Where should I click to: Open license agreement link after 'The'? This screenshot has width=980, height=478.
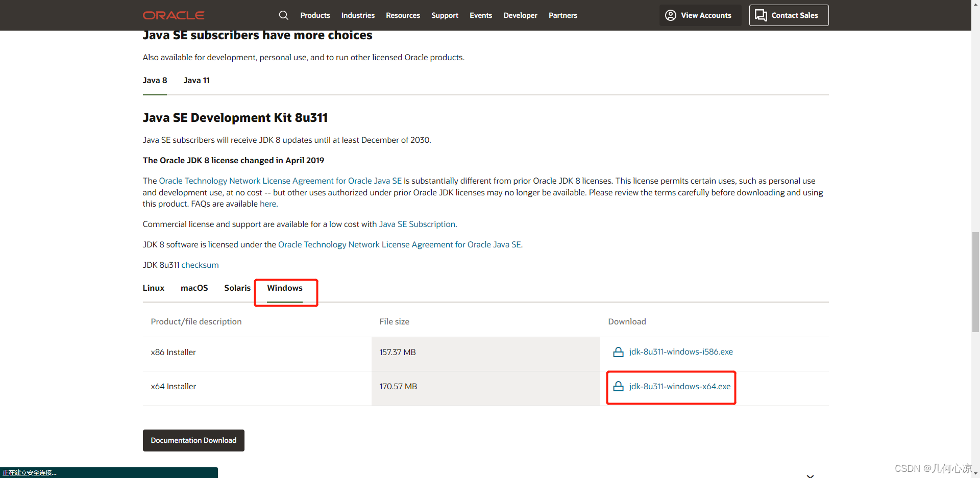[280, 181]
